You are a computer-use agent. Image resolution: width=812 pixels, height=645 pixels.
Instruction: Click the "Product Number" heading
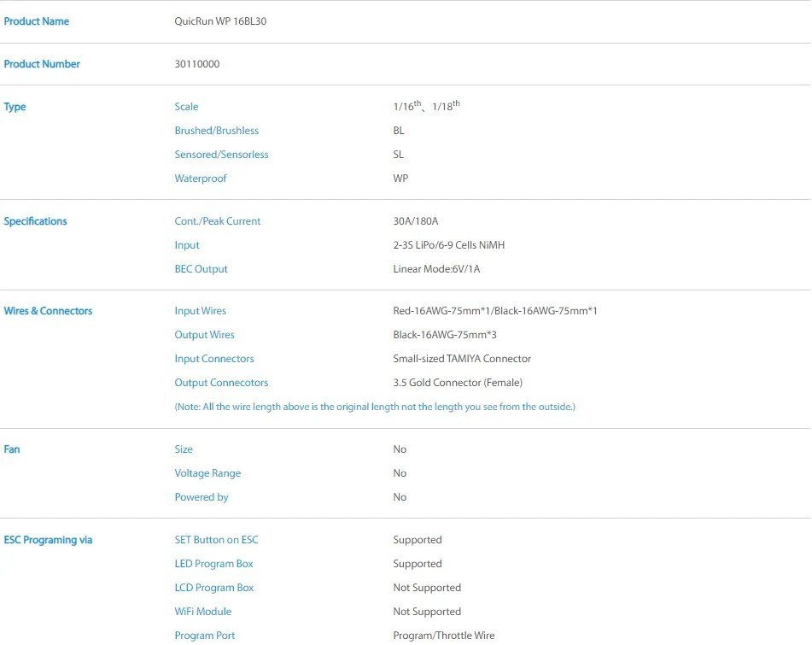pyautogui.click(x=42, y=64)
